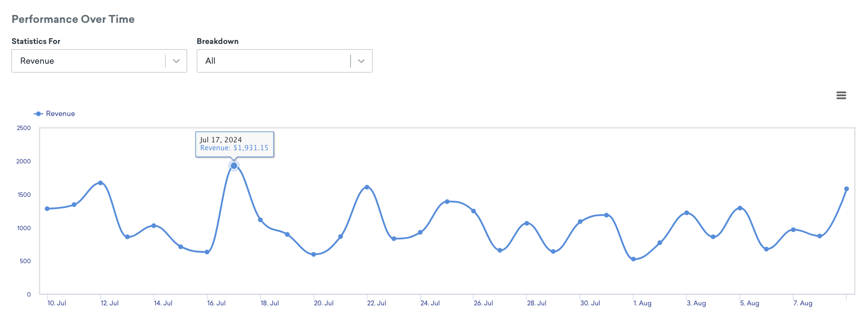The image size is (868, 326).
Task: Expand the Breakdown dropdown arrow
Action: (x=361, y=61)
